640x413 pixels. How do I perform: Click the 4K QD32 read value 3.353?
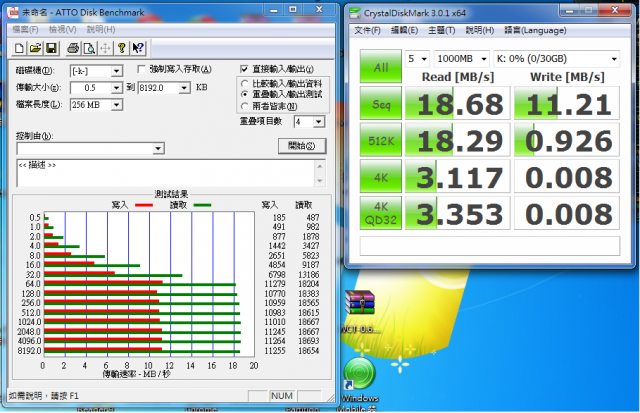458,213
